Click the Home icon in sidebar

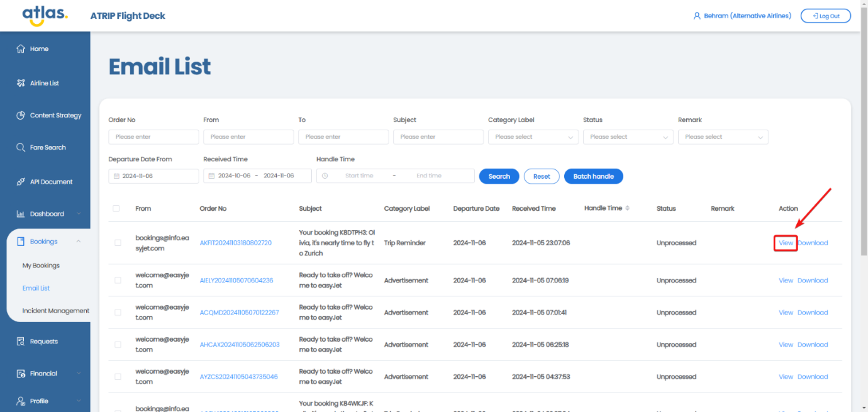click(x=21, y=49)
